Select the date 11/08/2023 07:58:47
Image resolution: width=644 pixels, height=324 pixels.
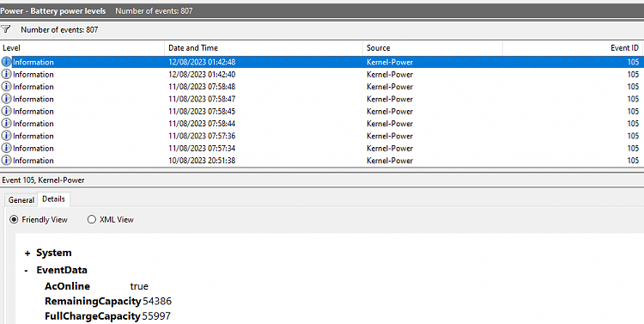point(202,99)
